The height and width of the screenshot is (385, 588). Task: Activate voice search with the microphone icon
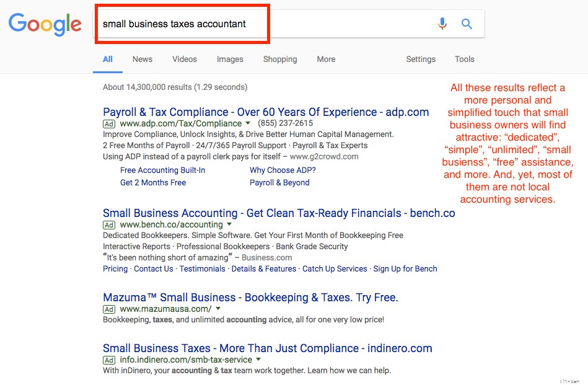point(442,23)
